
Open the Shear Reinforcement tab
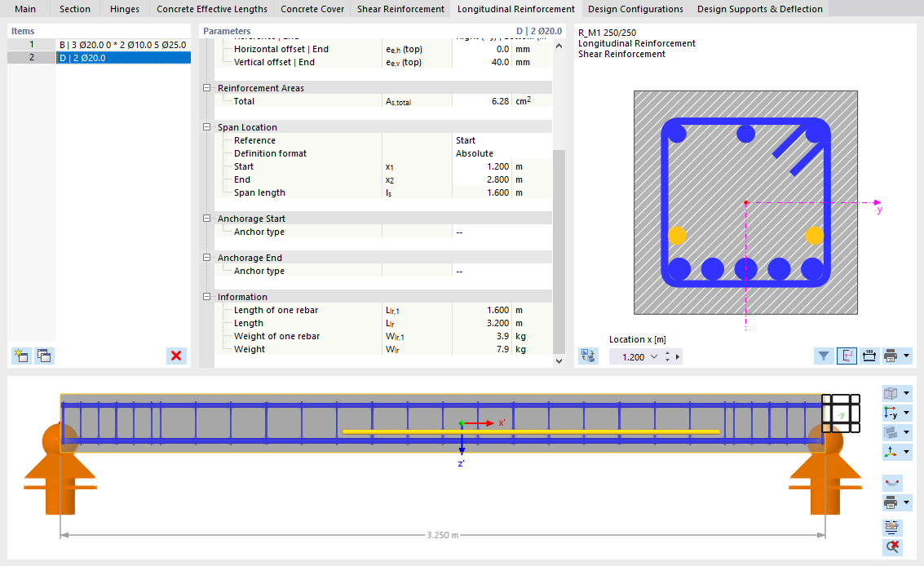point(400,9)
